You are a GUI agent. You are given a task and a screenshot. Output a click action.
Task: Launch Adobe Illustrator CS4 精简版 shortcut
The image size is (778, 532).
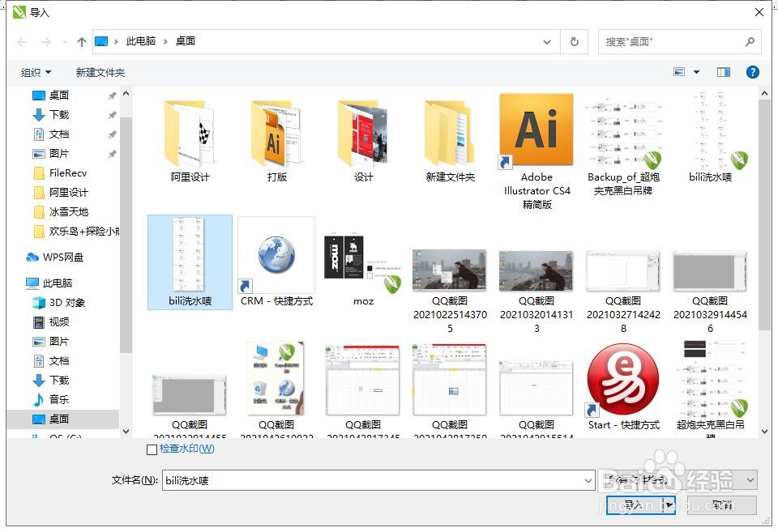click(x=536, y=130)
